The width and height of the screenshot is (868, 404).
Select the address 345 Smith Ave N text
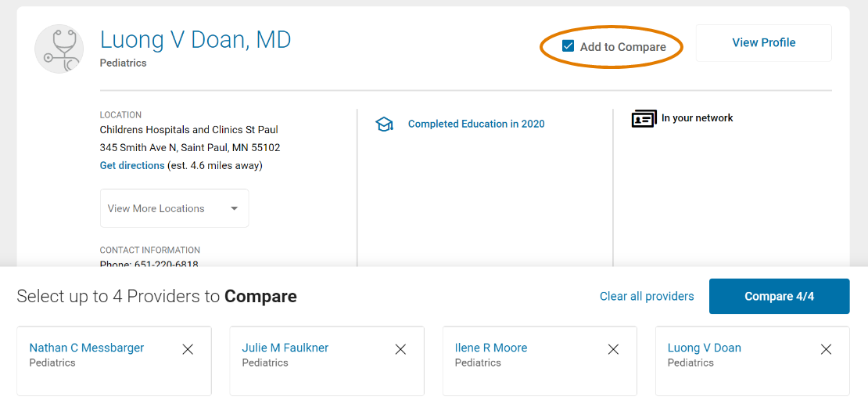[x=190, y=148]
